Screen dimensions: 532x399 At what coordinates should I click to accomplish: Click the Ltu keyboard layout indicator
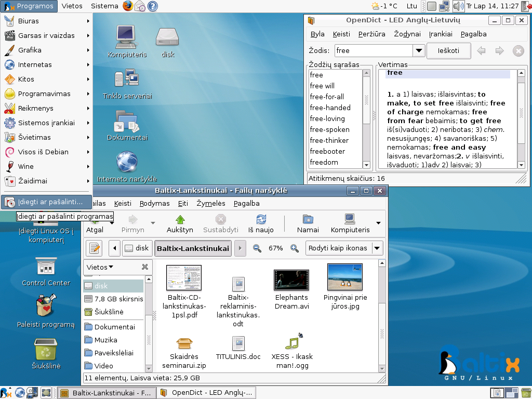click(x=412, y=6)
